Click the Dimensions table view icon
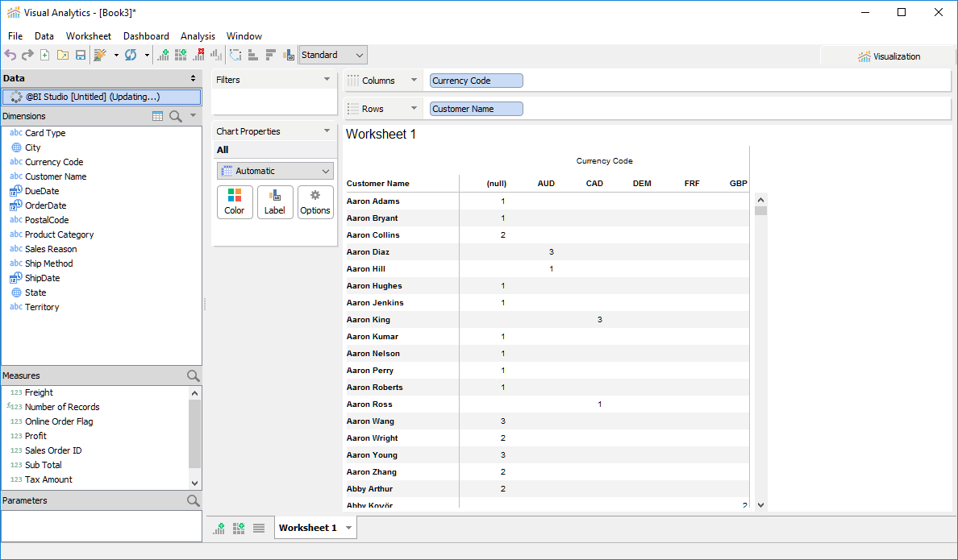 158,116
